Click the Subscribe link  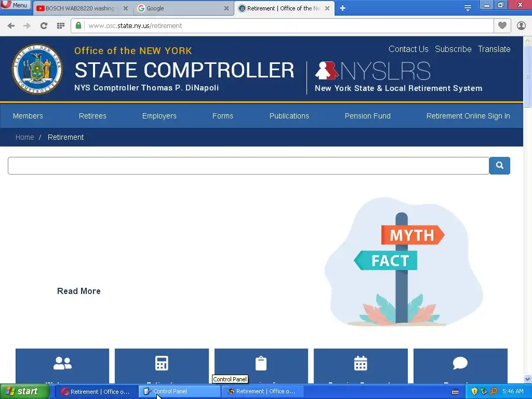coord(453,49)
